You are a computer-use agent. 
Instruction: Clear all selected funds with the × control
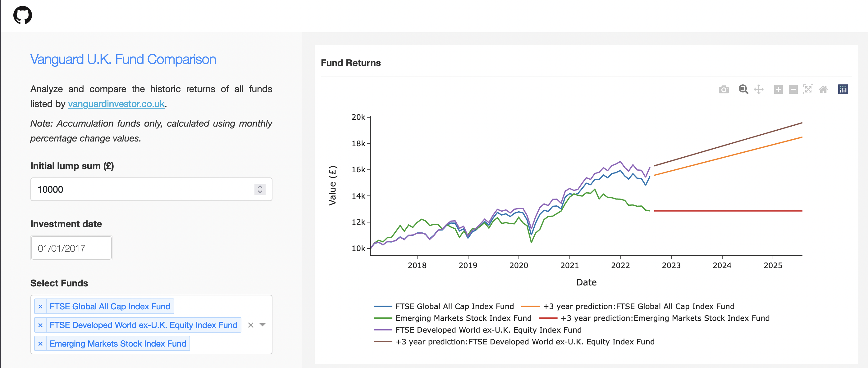pos(250,325)
